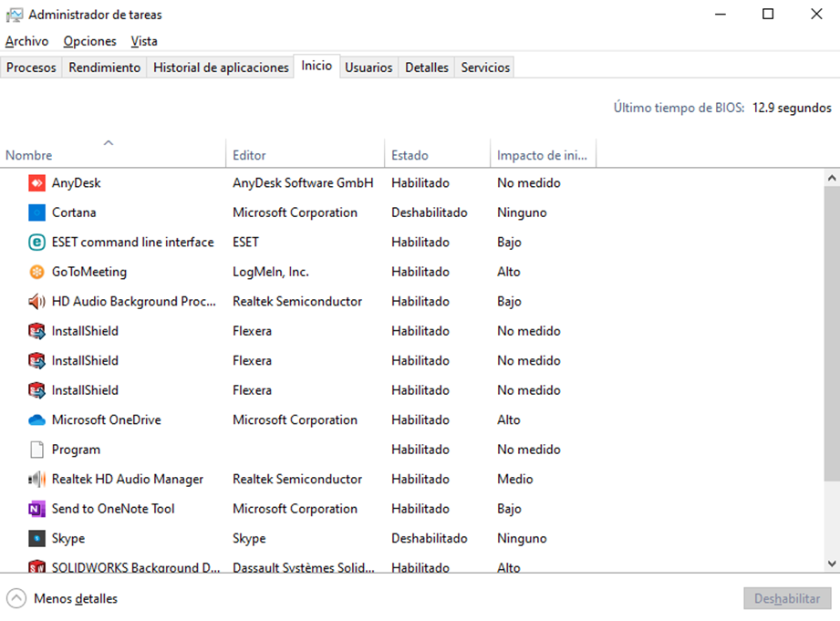The image size is (840, 621).
Task: Click Deshabilitado status in Cortana row
Action: 429,212
